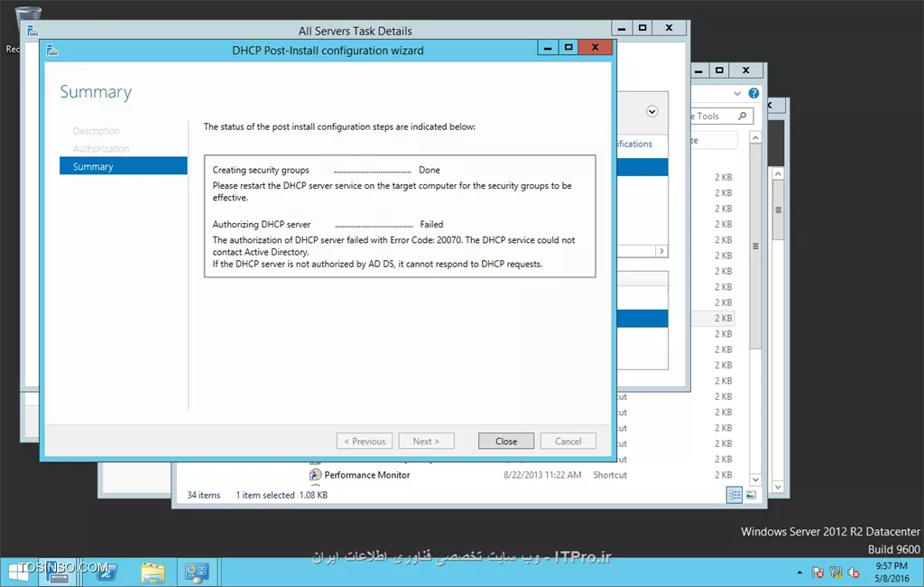Click the volume speaker icon in tray
This screenshot has height=587, width=924.
click(x=854, y=573)
